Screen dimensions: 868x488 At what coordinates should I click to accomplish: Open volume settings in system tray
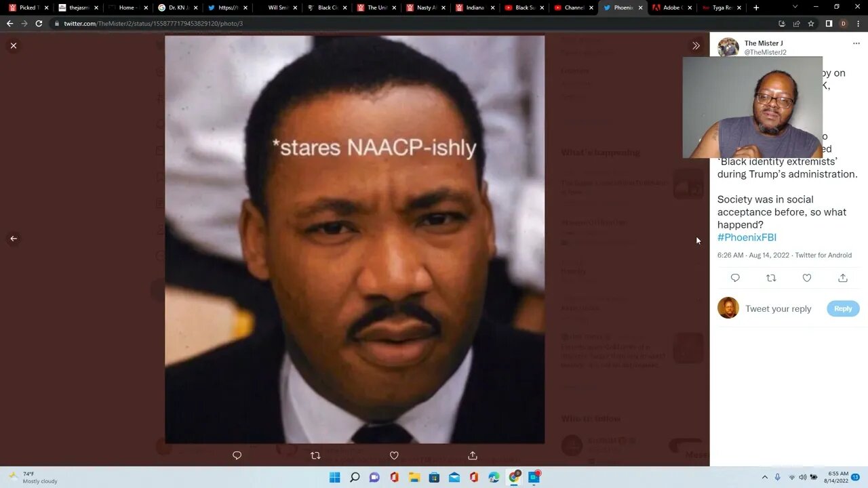(x=802, y=477)
